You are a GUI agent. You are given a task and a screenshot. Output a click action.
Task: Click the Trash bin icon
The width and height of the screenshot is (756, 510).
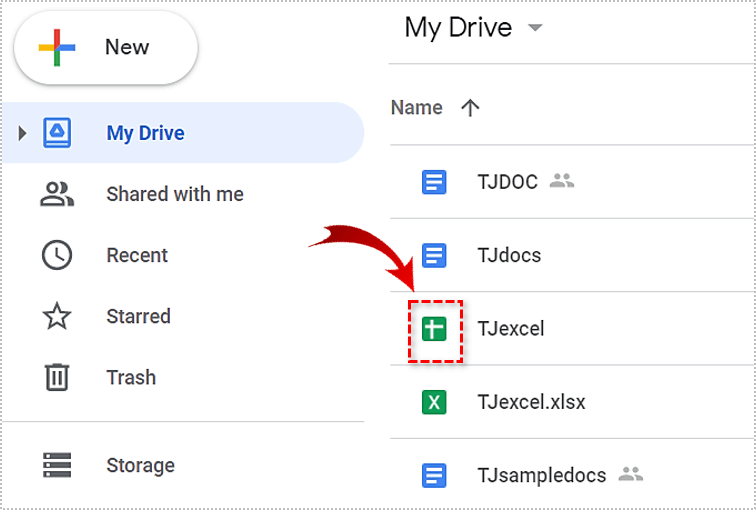pos(57,377)
